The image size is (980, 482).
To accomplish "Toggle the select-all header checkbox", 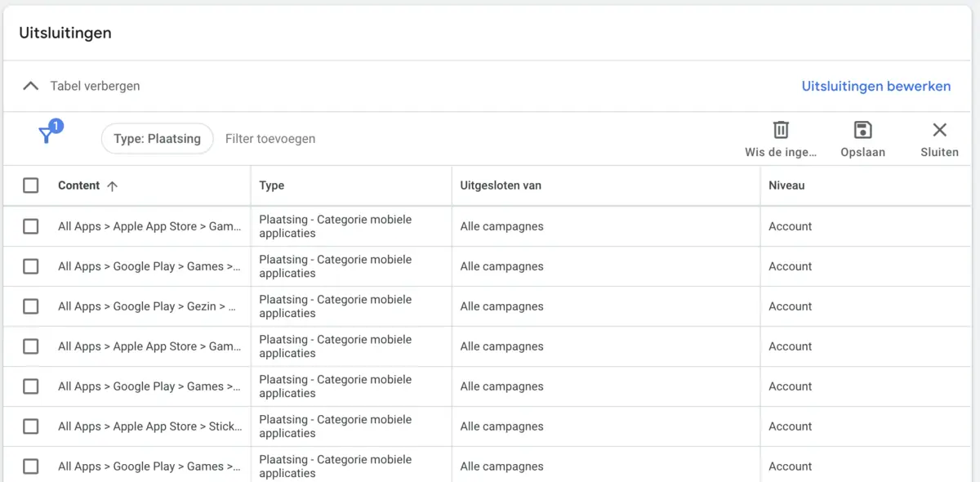I will coord(30,185).
